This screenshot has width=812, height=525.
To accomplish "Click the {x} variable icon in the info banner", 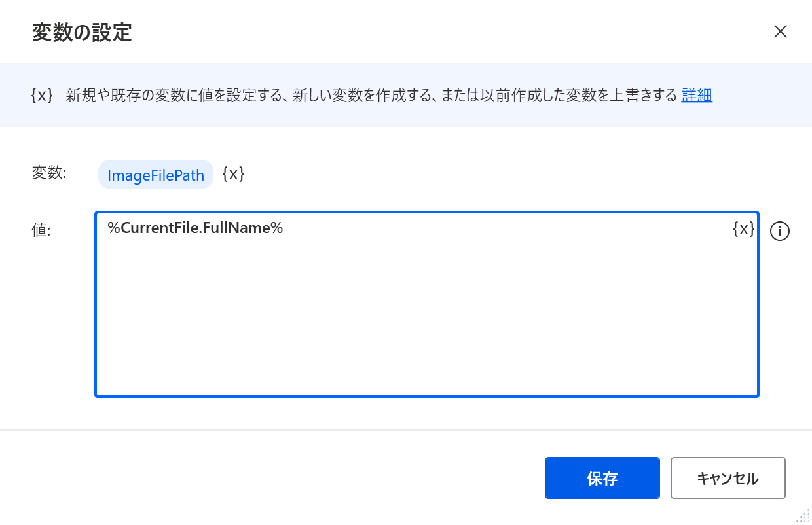I will tap(42, 95).
